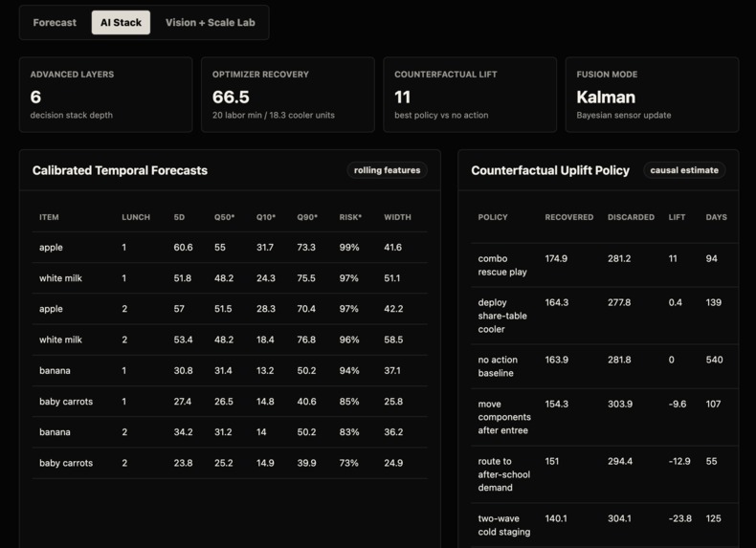Select the move components after entree policy
This screenshot has width=756, height=548.
605,417
